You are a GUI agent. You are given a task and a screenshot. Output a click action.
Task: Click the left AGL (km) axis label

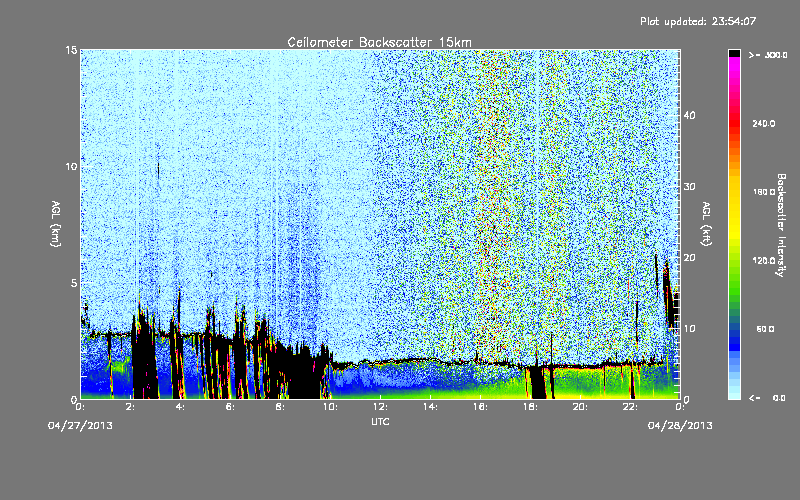coord(56,223)
